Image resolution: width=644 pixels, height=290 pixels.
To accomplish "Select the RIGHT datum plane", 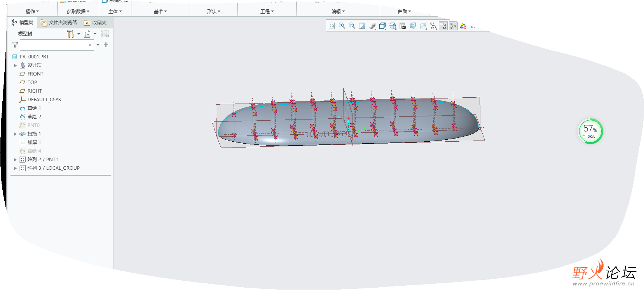I will pos(31,91).
